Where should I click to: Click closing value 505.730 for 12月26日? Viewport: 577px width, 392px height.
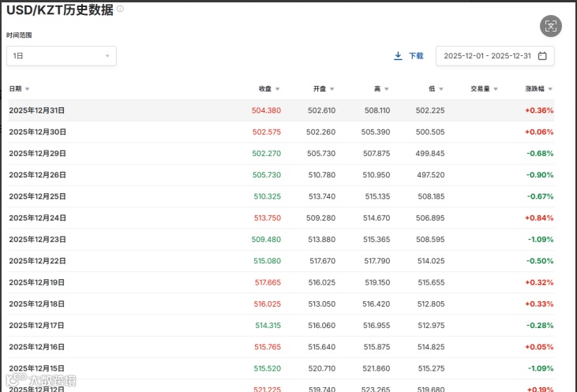pos(267,175)
